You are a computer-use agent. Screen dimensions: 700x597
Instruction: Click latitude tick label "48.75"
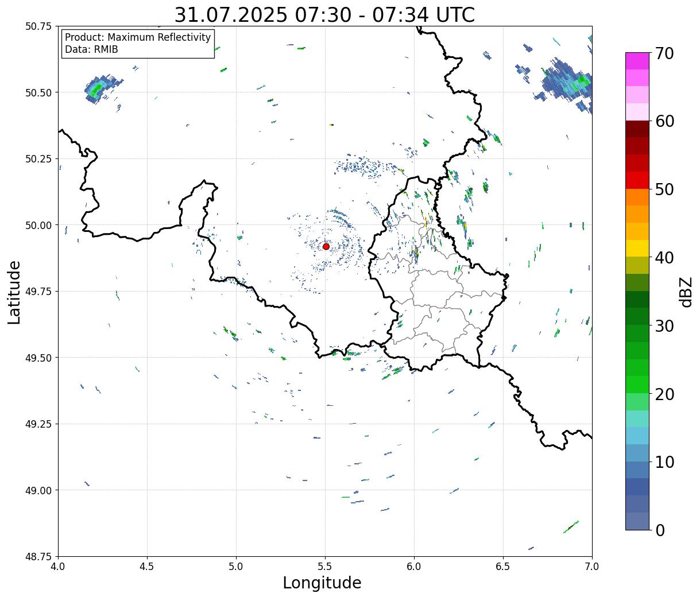coord(38,557)
